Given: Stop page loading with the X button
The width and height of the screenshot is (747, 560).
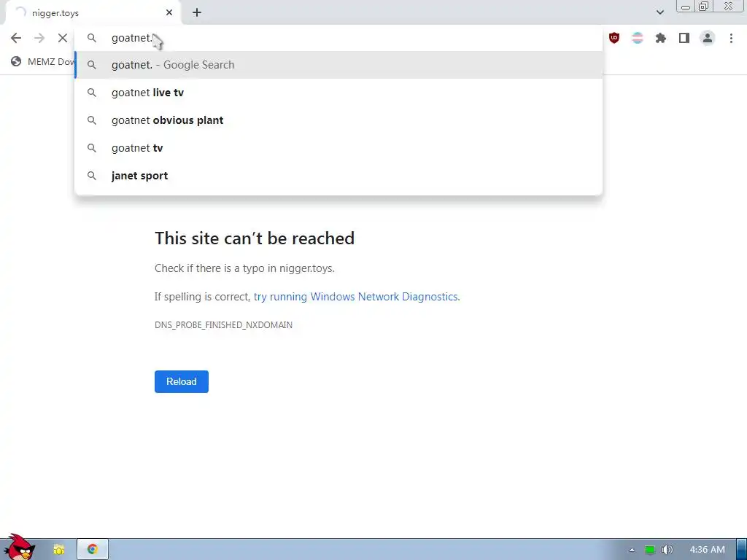Looking at the screenshot, I should click(x=63, y=38).
